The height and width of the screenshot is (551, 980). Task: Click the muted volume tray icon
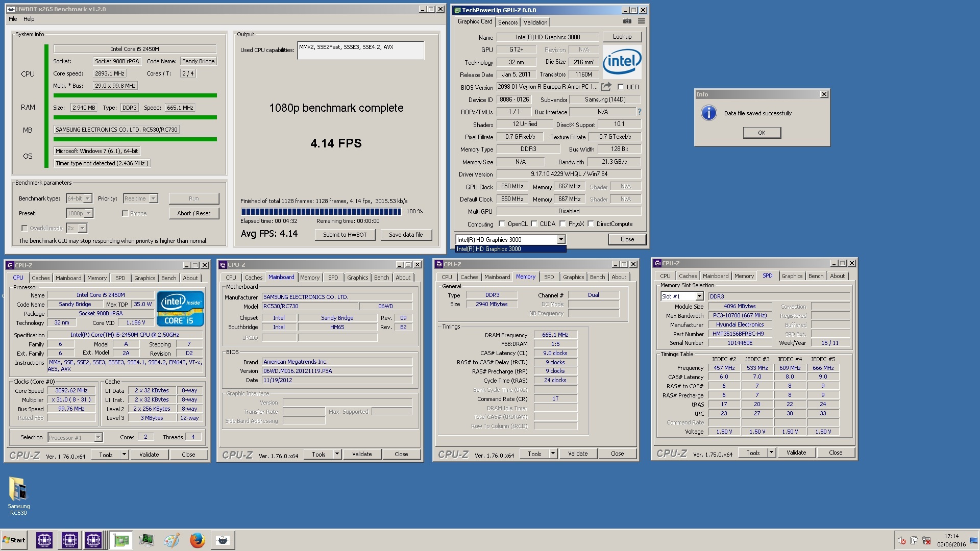coord(901,541)
